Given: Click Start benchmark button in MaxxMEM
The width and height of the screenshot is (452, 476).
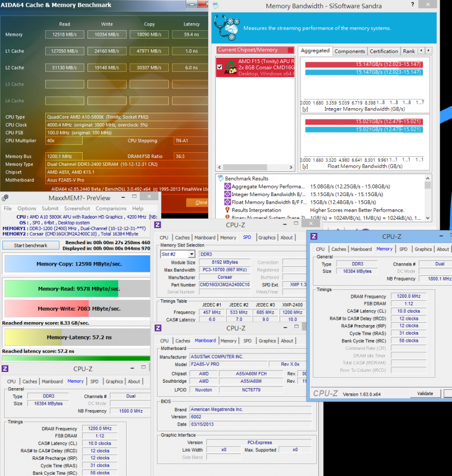Looking at the screenshot, I should click(x=31, y=245).
